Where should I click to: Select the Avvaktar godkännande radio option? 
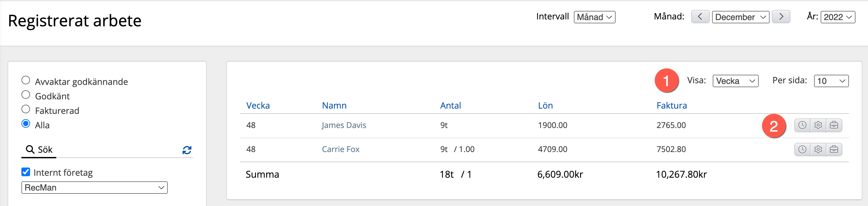(26, 80)
